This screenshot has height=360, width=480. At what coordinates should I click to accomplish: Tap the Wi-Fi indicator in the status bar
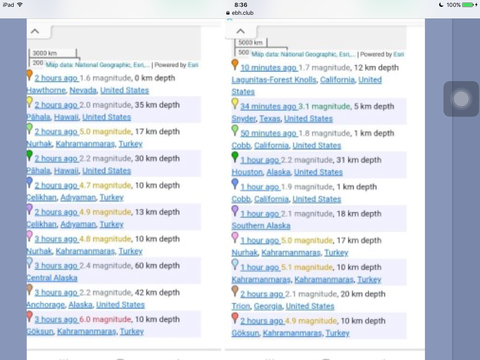pos(20,5)
